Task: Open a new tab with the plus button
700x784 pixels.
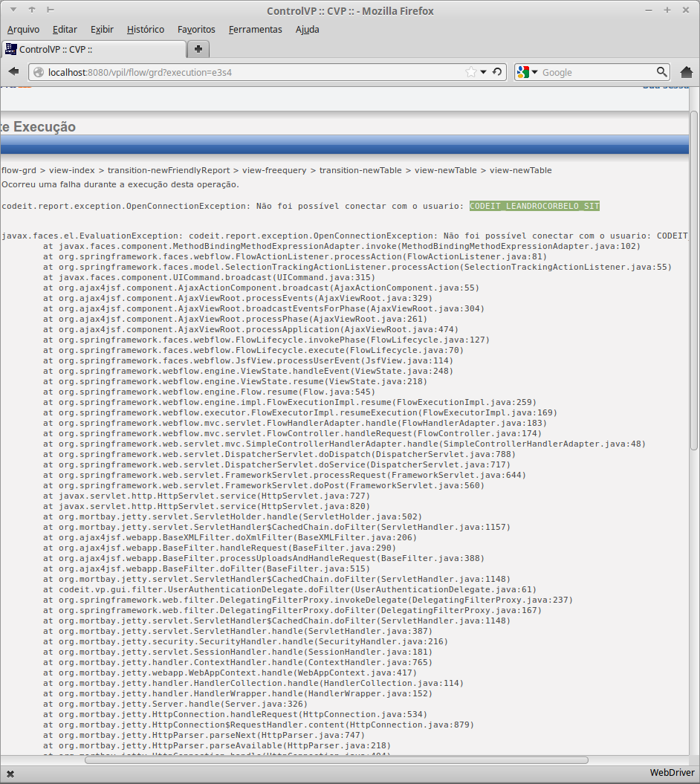Action: pos(198,49)
